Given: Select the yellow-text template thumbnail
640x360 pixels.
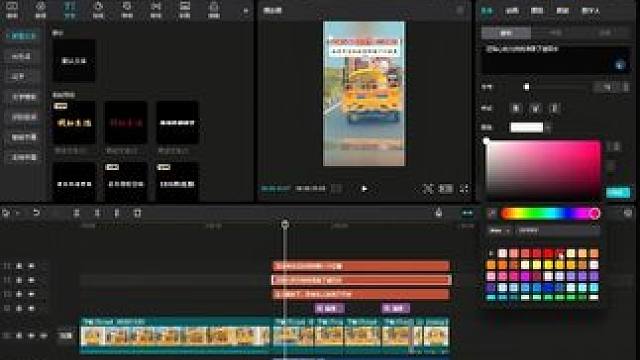Looking at the screenshot, I should [x=74, y=122].
